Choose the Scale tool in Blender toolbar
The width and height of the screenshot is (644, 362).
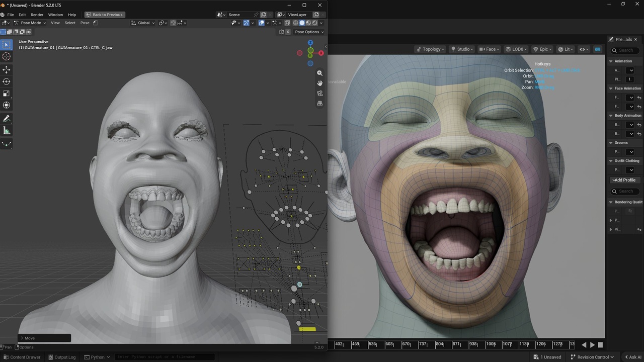click(7, 94)
